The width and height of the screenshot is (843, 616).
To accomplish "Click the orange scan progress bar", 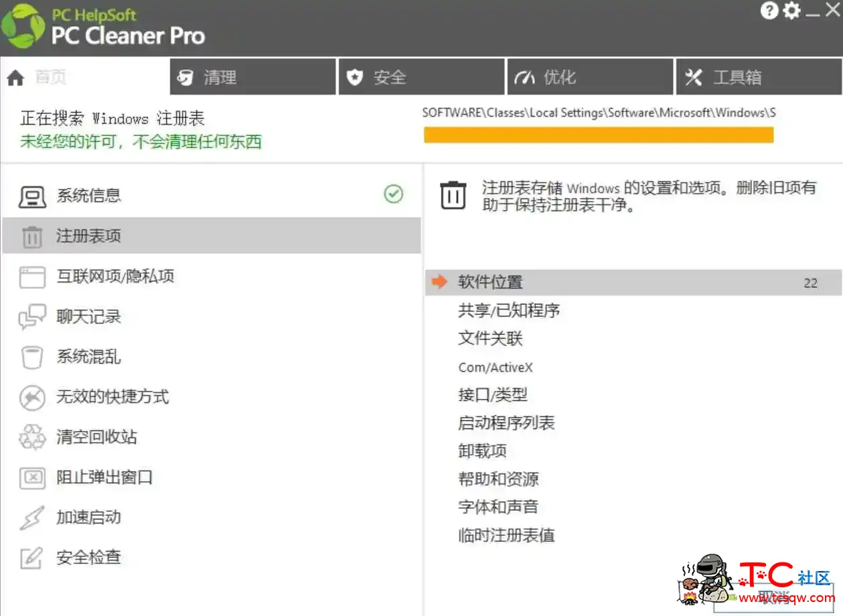I will click(599, 135).
